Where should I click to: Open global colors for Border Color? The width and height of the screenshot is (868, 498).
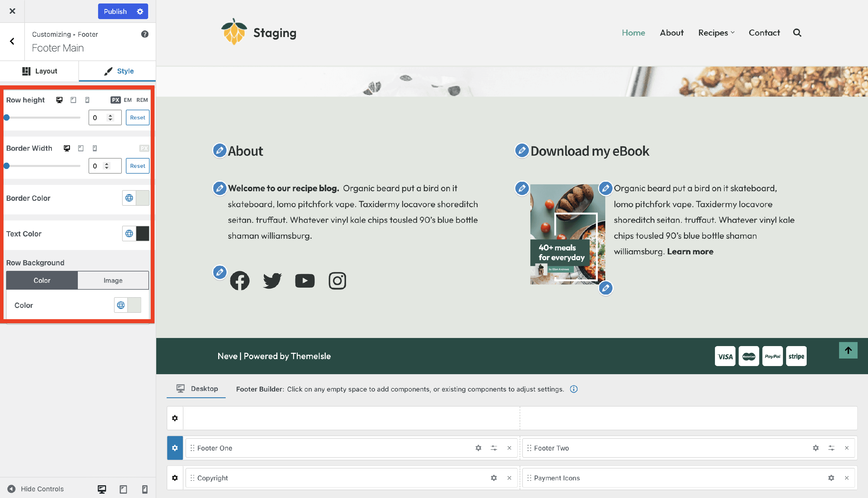pos(129,198)
